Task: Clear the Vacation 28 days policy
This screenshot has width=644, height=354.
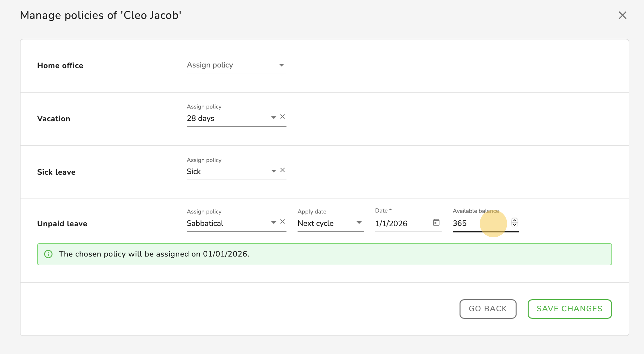Action: tap(283, 117)
